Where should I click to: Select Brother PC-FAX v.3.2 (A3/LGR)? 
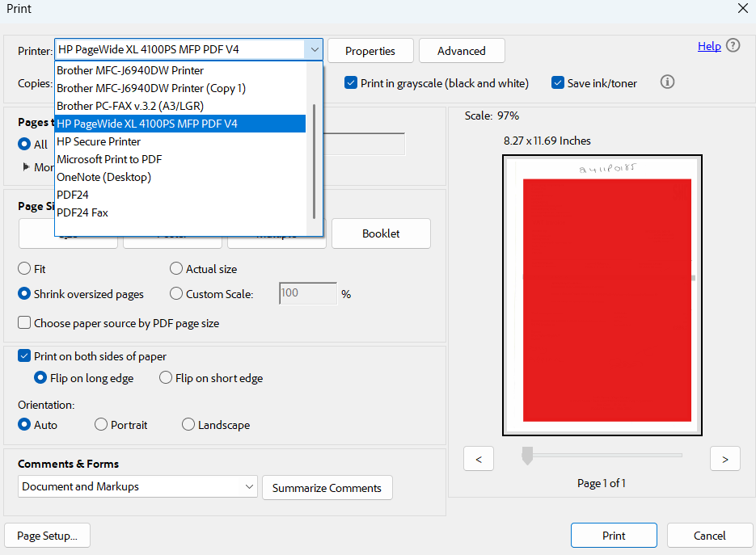coord(180,106)
